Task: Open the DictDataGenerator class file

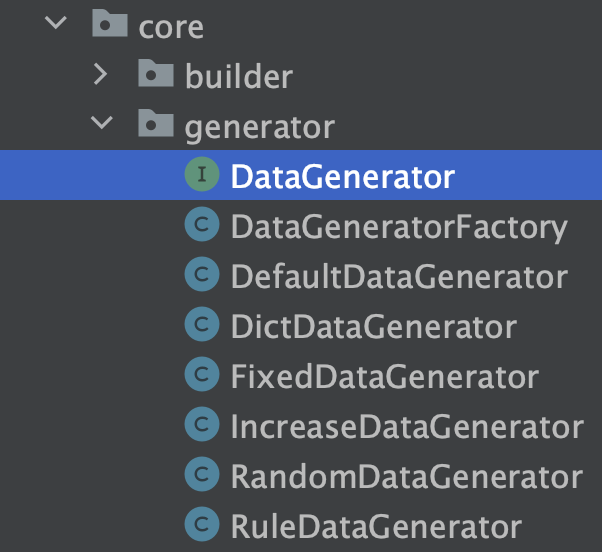Action: 373,327
